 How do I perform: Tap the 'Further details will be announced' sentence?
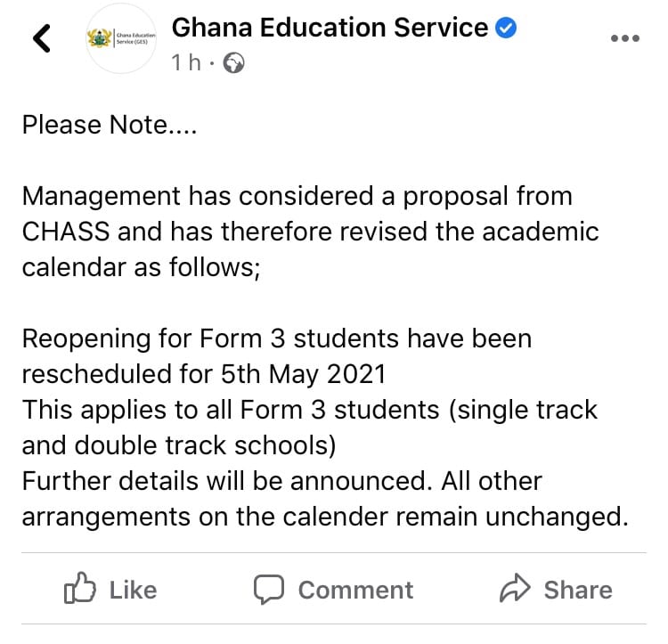pos(224,481)
